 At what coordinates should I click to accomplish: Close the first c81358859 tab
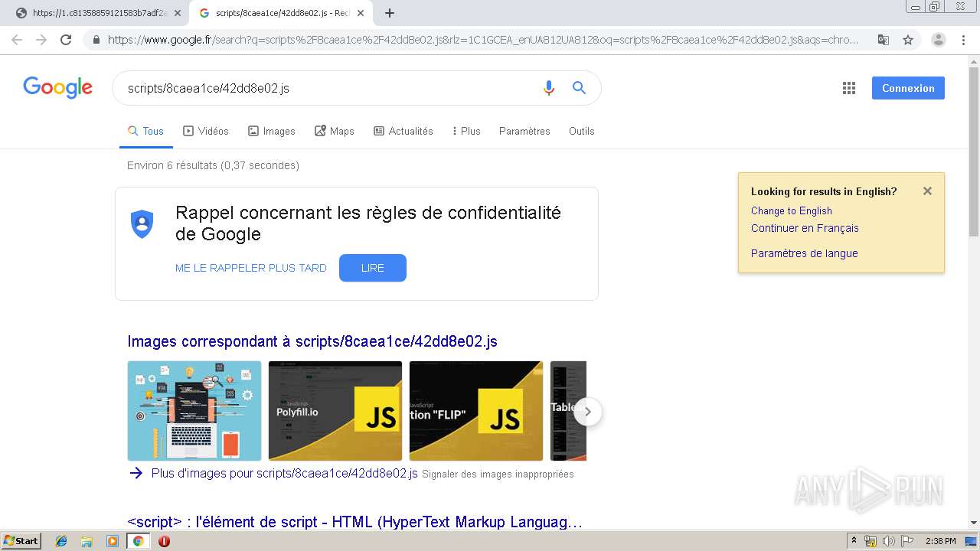click(x=178, y=13)
